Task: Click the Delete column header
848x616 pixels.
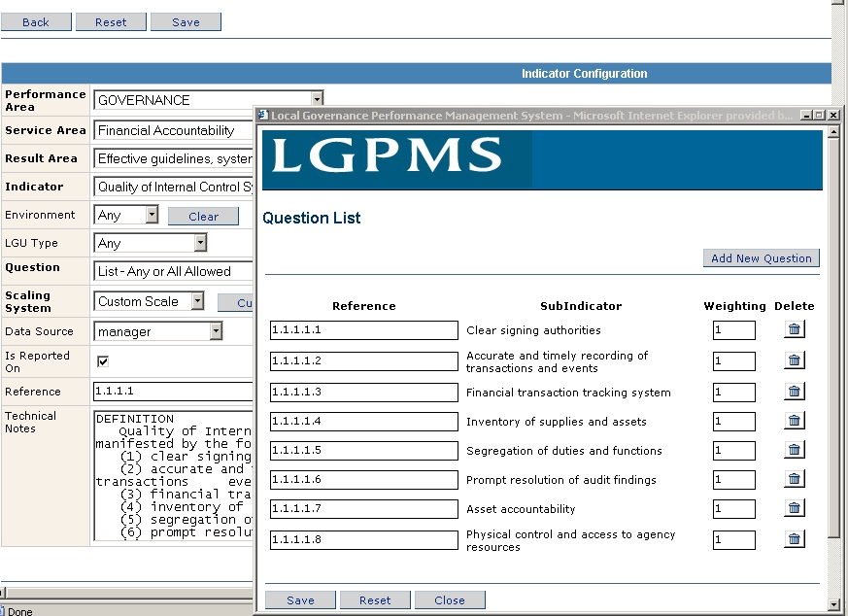Action: coord(795,306)
